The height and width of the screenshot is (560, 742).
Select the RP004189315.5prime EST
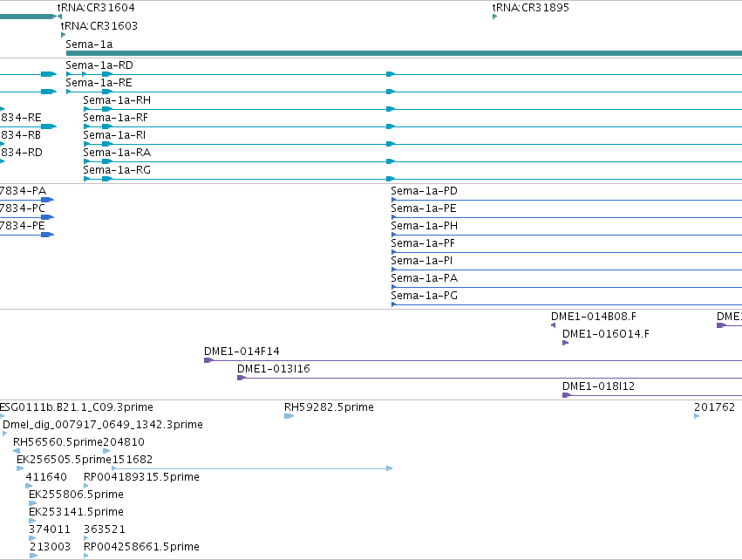pos(141,477)
